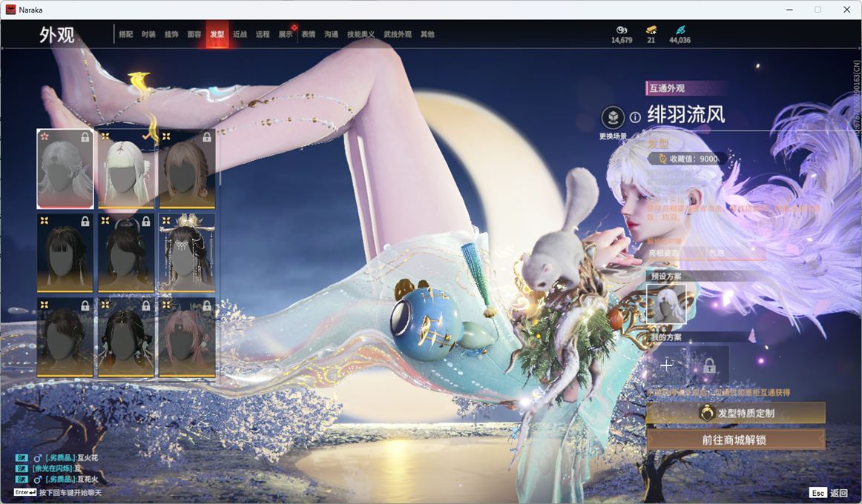862x504 pixels.
Task: Switch to the 武技外观 tab
Action: [x=398, y=35]
